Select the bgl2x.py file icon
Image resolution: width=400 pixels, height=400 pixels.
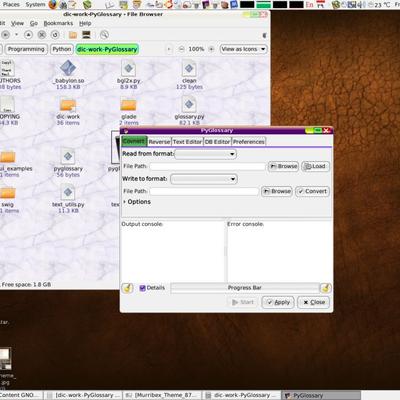pos(129,69)
